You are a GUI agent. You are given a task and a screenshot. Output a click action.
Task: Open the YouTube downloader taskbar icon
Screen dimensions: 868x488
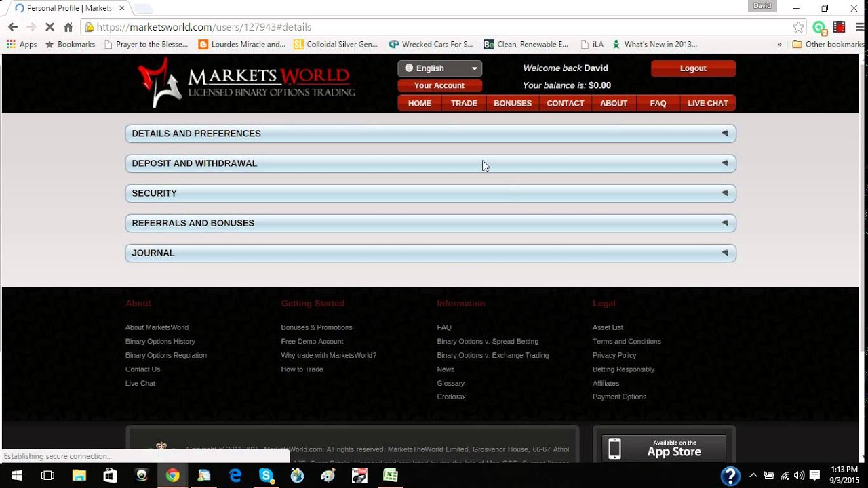coord(359,476)
